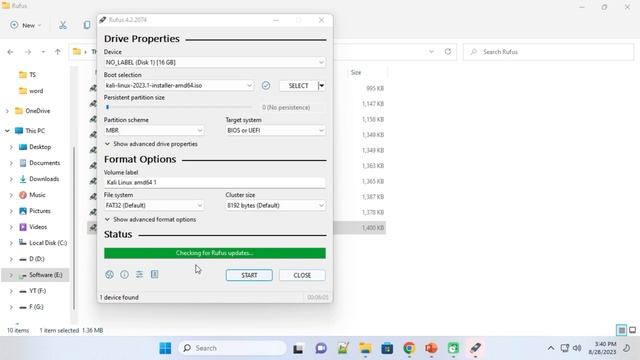Screen dimensions: 640x360
Task: Open PowerPoint on taskbar
Action: point(431,348)
